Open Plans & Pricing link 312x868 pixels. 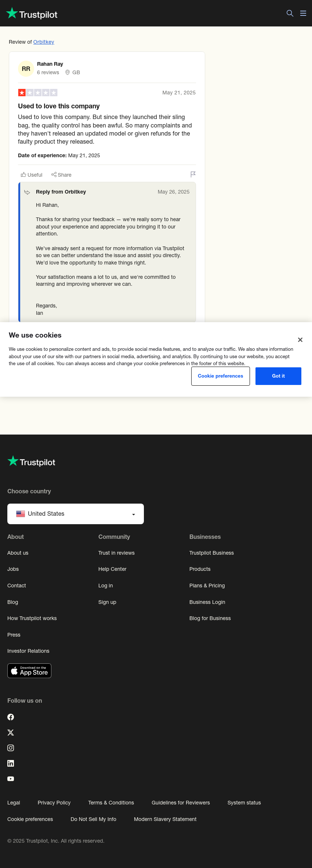click(x=207, y=586)
